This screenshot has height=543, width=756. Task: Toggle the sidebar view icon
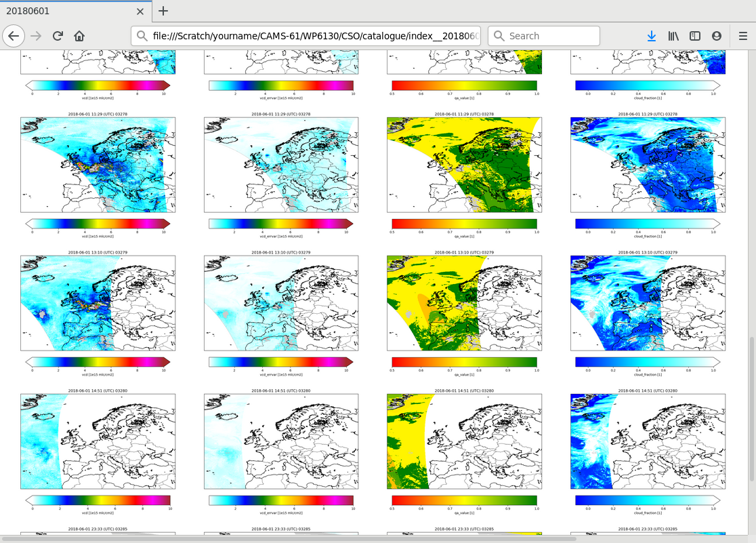(695, 36)
